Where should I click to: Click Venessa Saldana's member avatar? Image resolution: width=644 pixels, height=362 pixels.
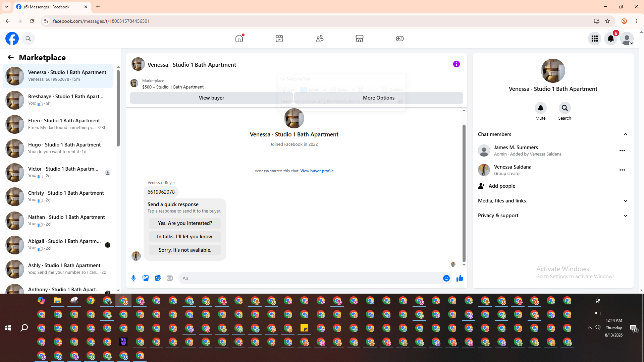[x=484, y=170]
